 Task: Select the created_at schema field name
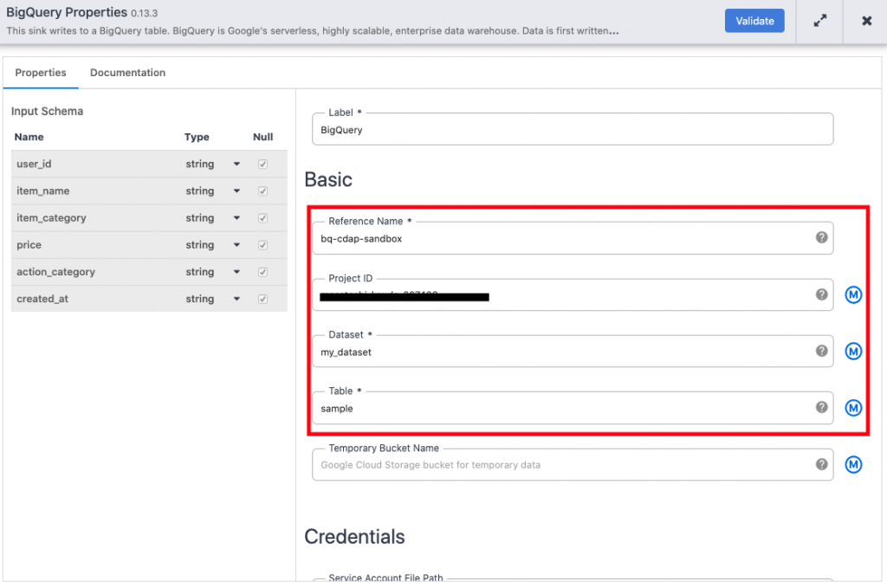tap(42, 299)
